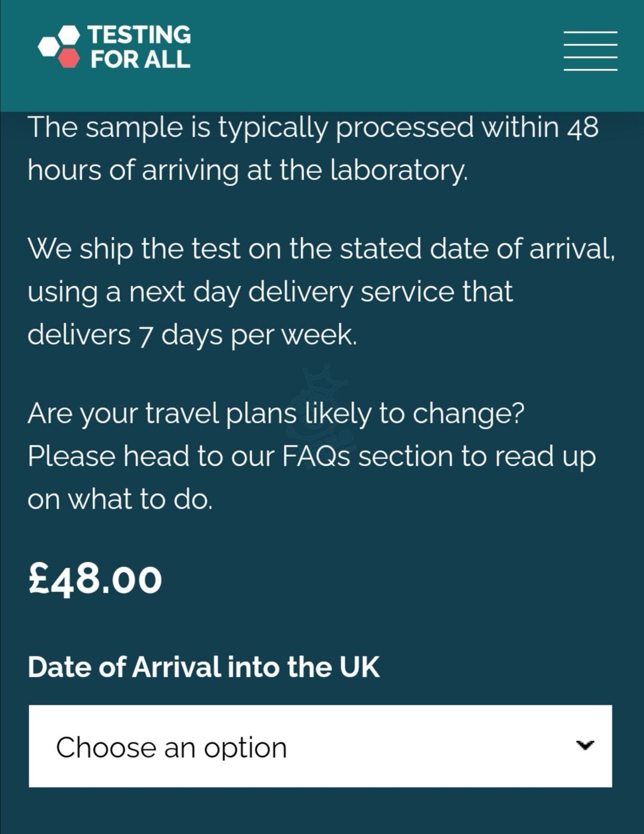
Task: Click the left white hexagon of the logo
Action: (x=49, y=46)
